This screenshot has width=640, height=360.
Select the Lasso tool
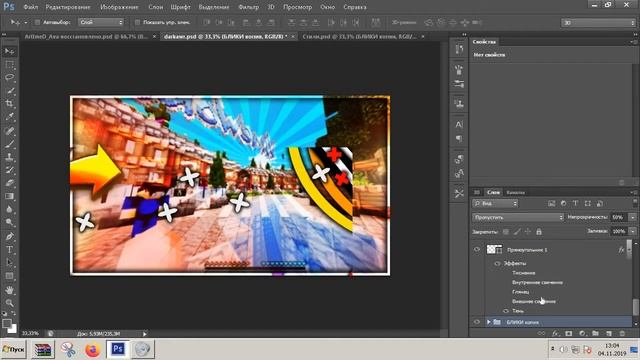(9, 78)
